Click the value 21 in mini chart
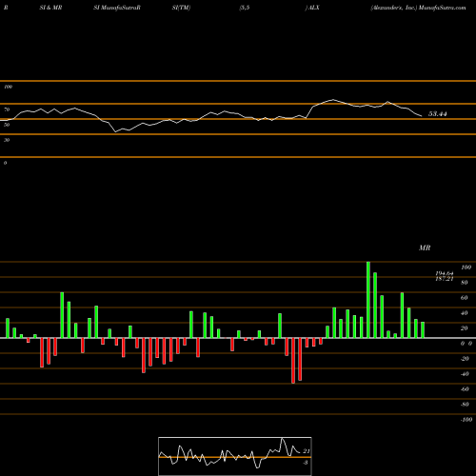The width and height of the screenshot is (476, 476). 307,451
